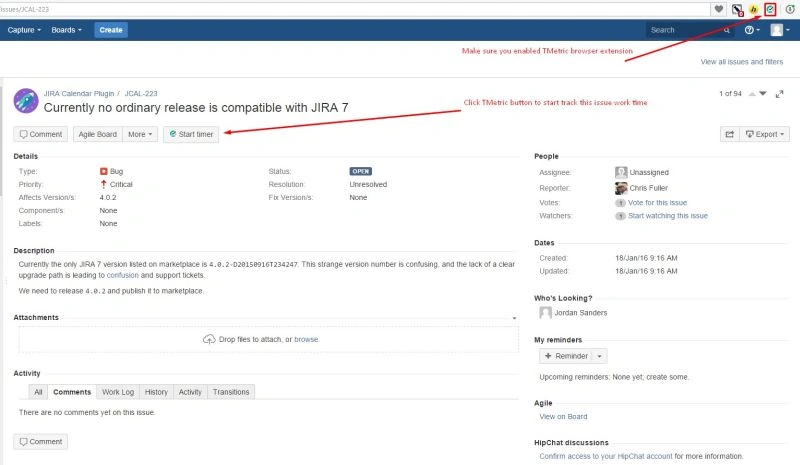Click the Created date 18/Jan/16 9:16 AM

(646, 258)
